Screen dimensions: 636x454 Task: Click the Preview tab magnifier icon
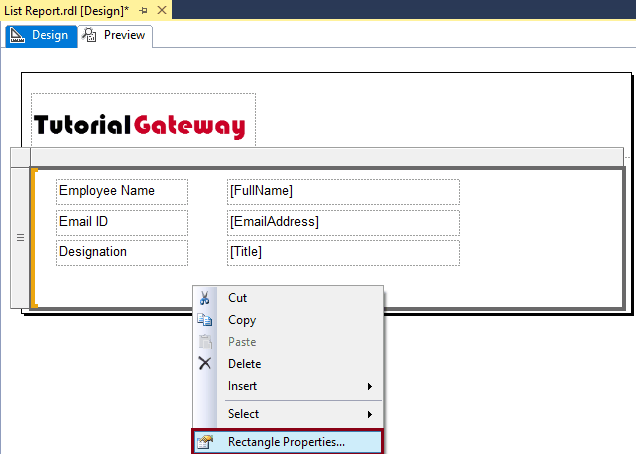pos(89,35)
